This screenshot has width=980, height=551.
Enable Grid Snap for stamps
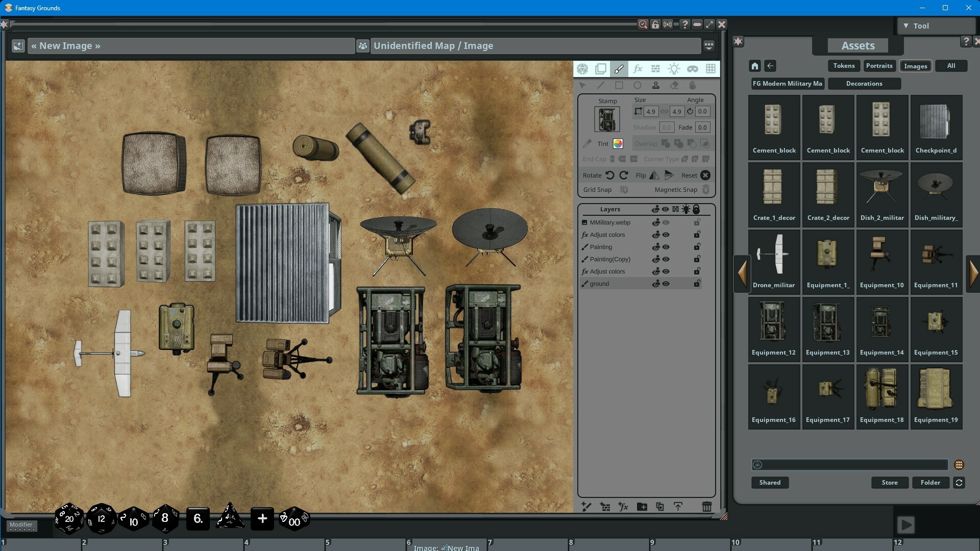click(x=624, y=189)
